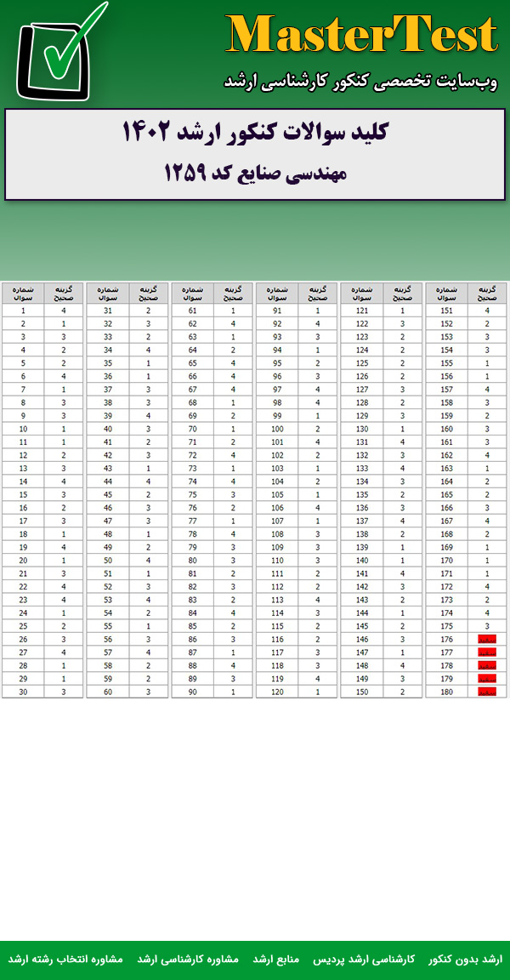Open the ارشد بدون کنکور footer link
Image resolution: width=510 pixels, height=980 pixels.
465,959
